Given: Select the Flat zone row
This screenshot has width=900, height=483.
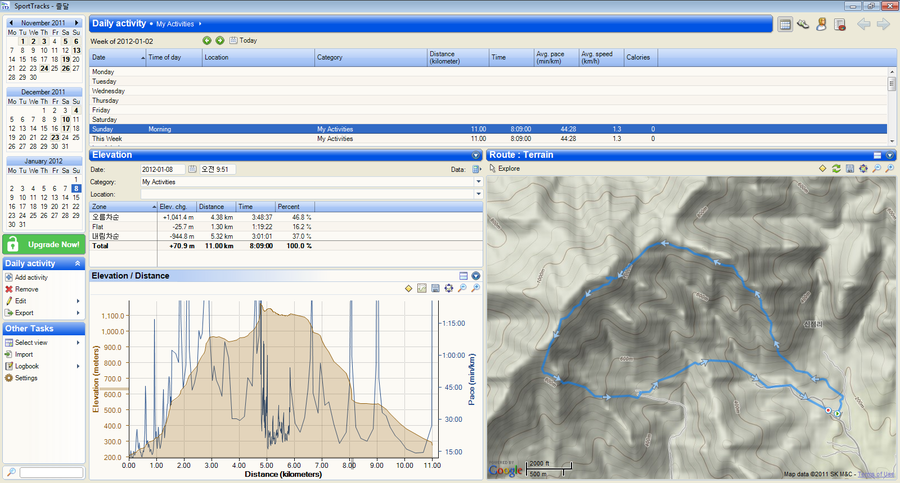Looking at the screenshot, I should click(286, 227).
